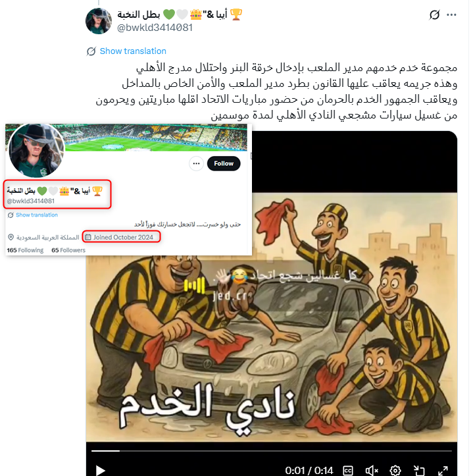
Task: Click the Grok icon near post header
Action: 434,14
